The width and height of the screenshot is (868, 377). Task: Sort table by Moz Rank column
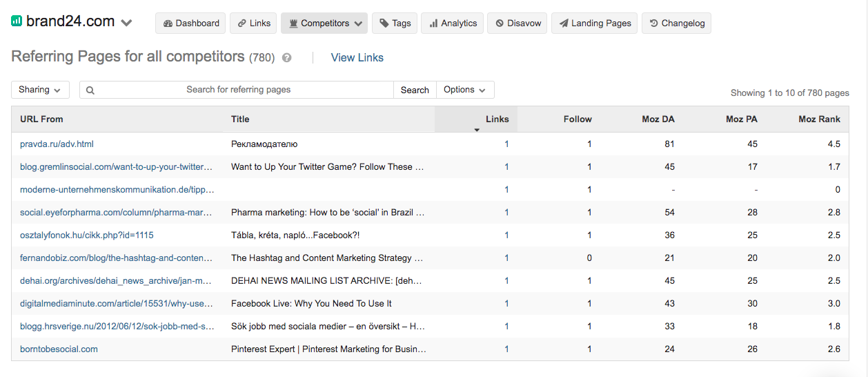click(819, 119)
